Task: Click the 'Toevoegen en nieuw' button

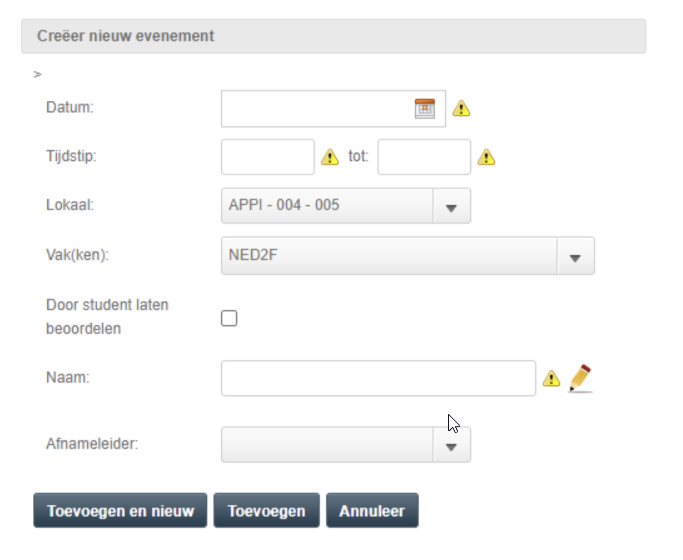Action: point(120,510)
